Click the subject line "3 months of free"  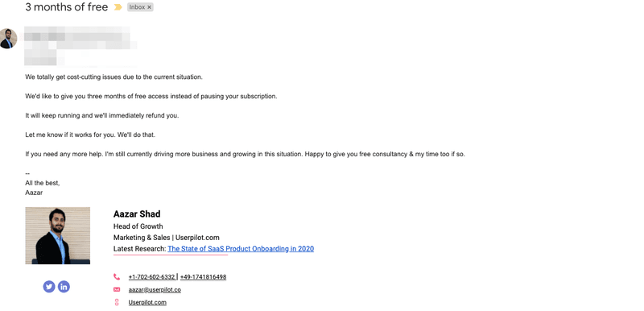point(67,7)
